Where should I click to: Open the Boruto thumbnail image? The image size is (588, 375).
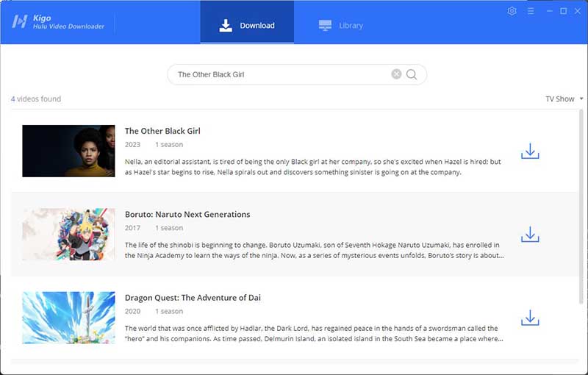pyautogui.click(x=68, y=235)
